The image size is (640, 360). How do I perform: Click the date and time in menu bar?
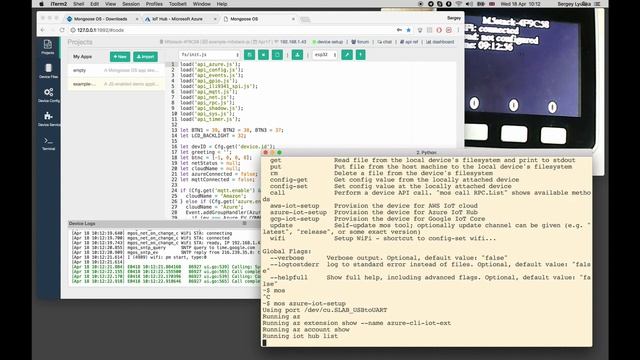click(520, 4)
